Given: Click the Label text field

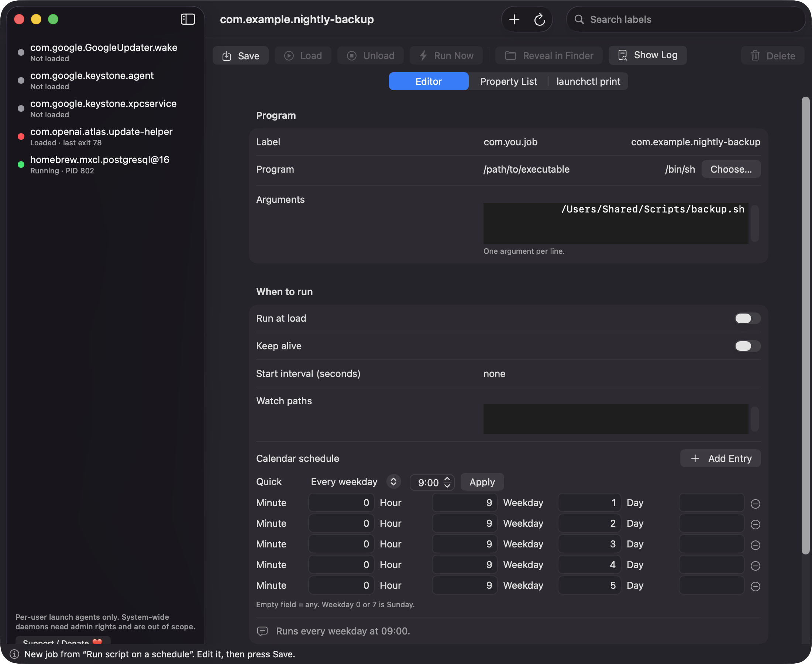Looking at the screenshot, I should coord(622,142).
